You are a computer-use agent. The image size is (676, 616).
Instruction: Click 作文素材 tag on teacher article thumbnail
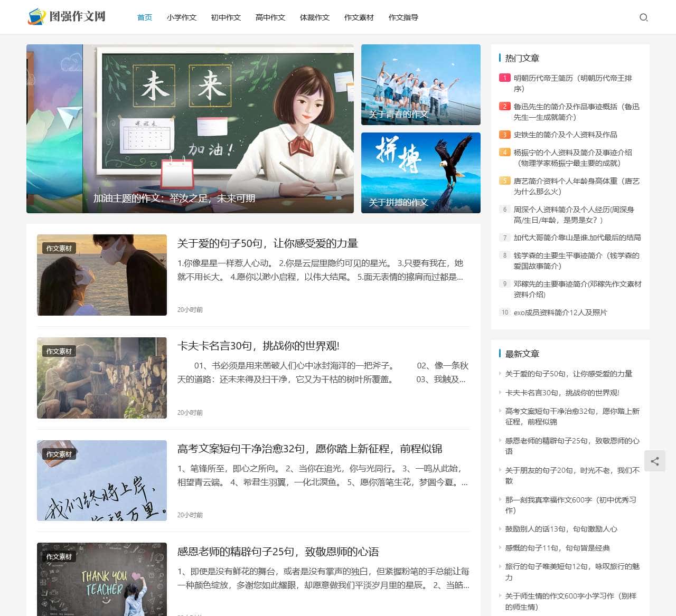[x=59, y=557]
